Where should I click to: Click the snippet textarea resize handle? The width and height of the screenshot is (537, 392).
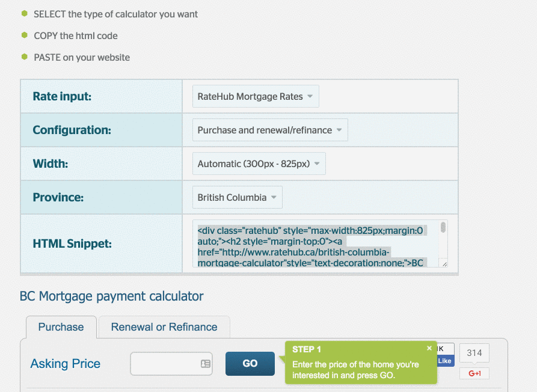pyautogui.click(x=444, y=263)
